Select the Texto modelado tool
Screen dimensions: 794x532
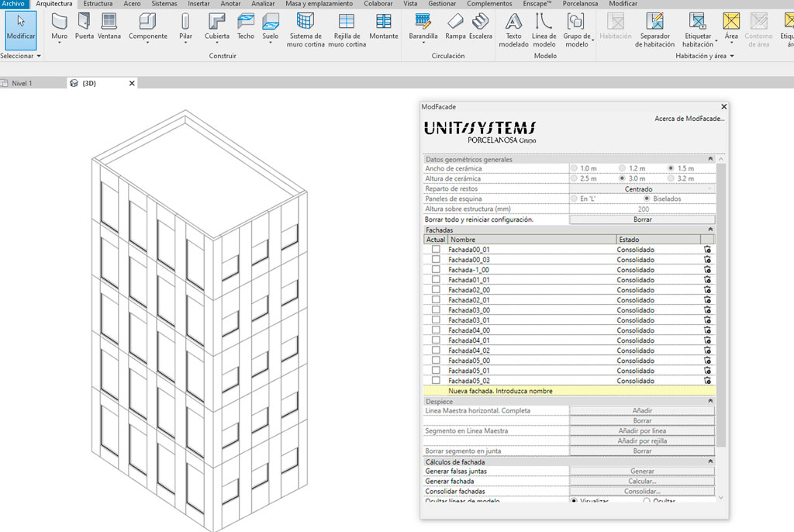click(x=513, y=30)
